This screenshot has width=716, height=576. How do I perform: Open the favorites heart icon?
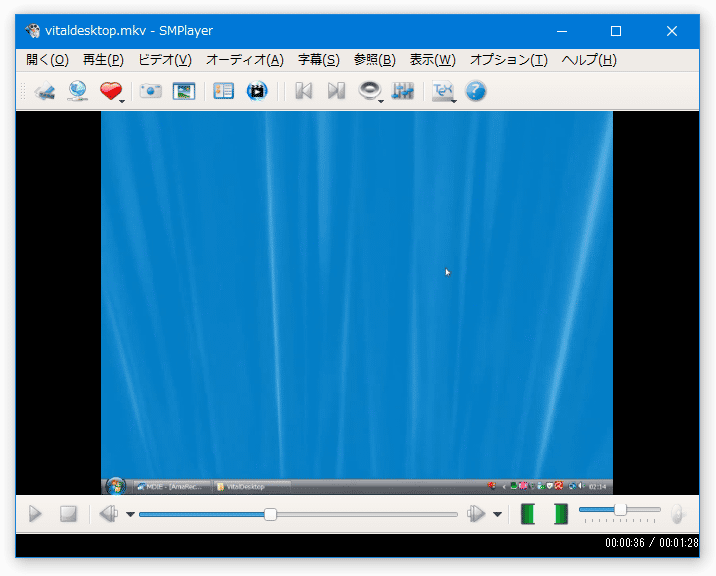[x=110, y=91]
